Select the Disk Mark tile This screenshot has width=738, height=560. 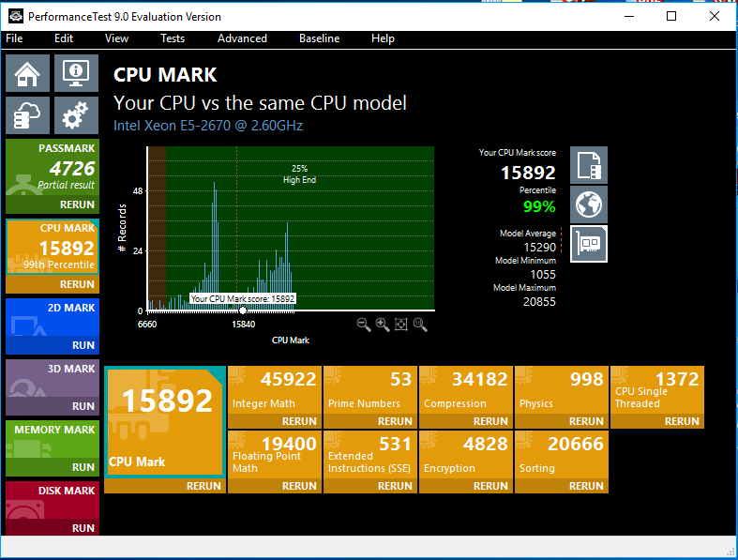click(53, 500)
